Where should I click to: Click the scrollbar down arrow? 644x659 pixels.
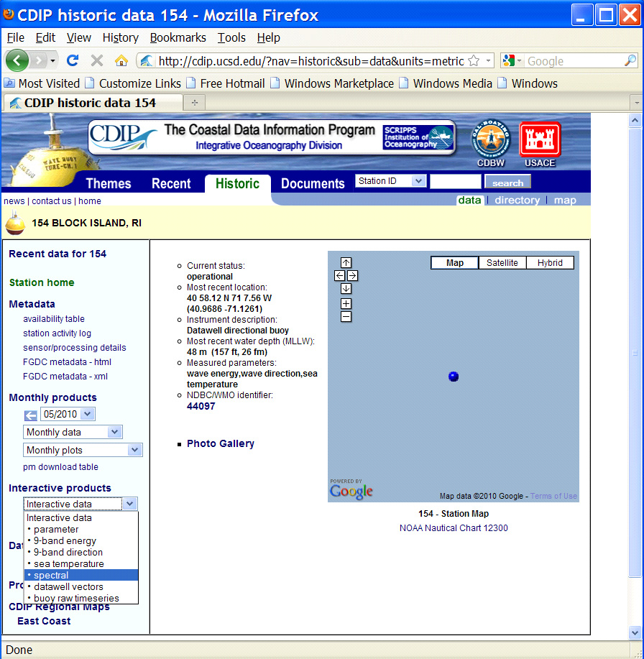[635, 632]
